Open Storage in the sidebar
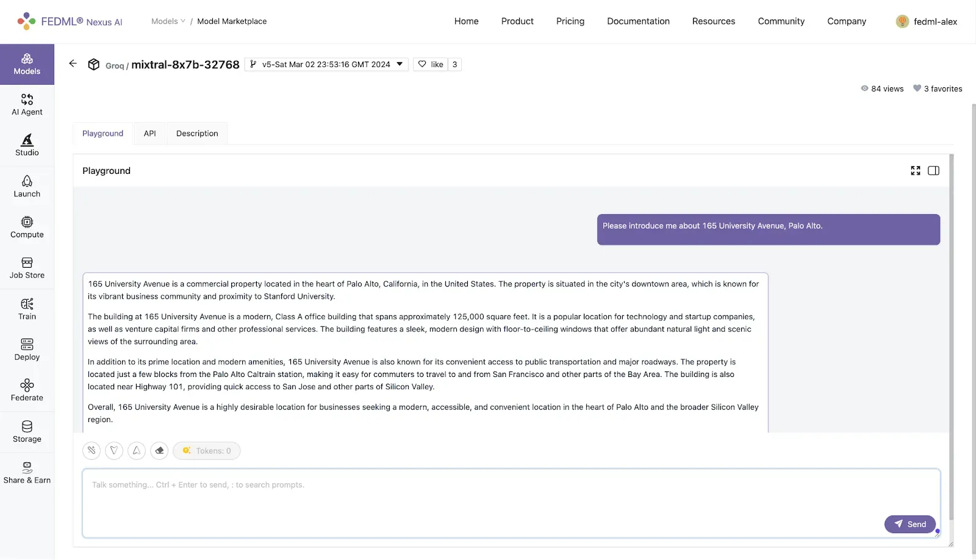The width and height of the screenshot is (976, 560). click(27, 432)
